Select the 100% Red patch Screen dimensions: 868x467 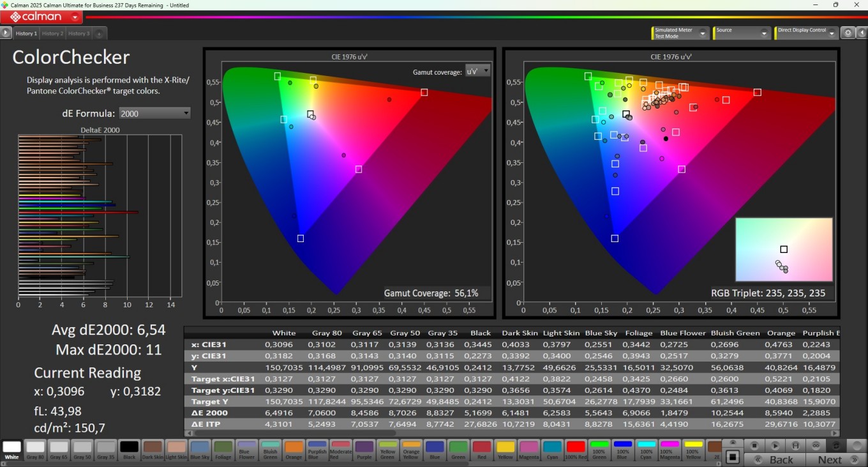click(576, 450)
